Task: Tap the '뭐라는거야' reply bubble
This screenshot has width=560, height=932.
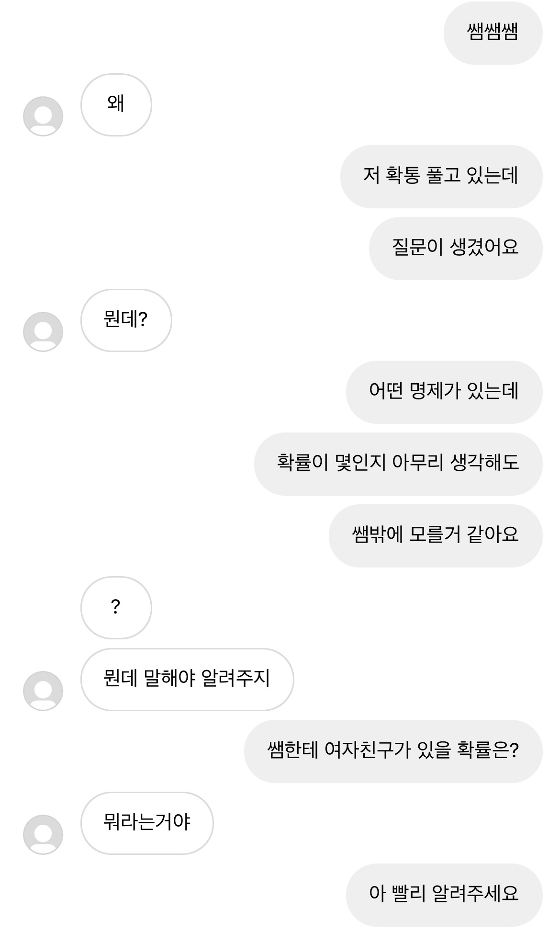Action: click(147, 823)
